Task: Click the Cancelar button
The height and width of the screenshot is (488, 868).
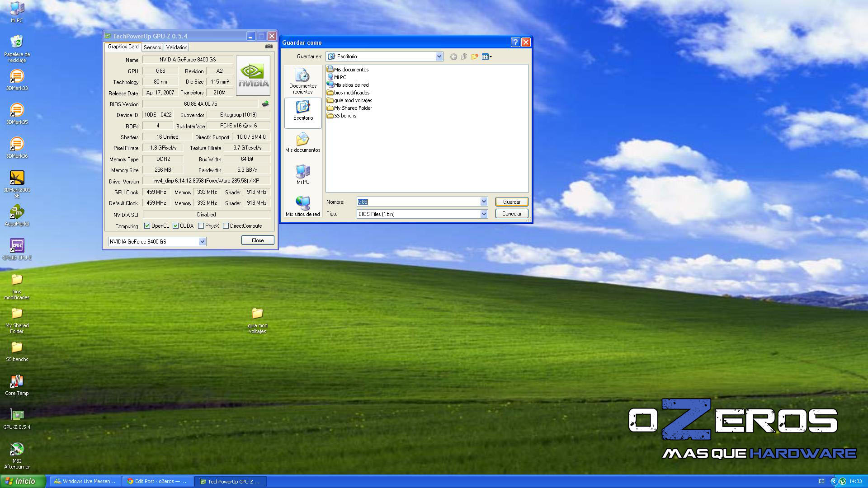Action: 512,214
